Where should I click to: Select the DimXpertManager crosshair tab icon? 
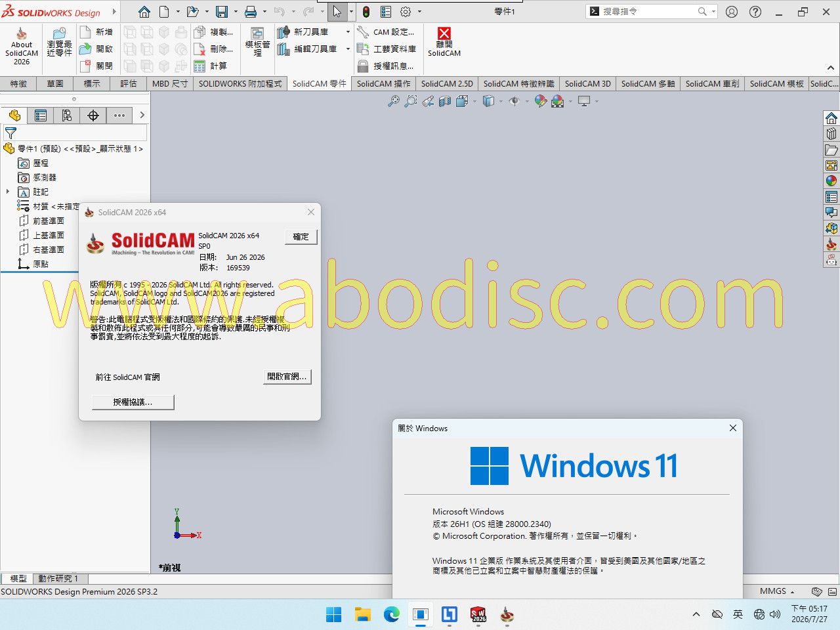(x=93, y=115)
